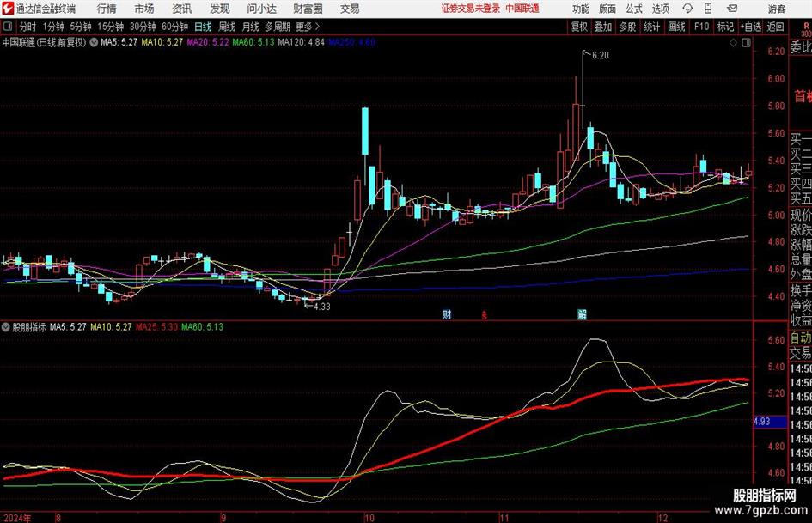812x523 pixels.
Task: Click the MA60: 5.13 label on main chart
Action: [253, 42]
